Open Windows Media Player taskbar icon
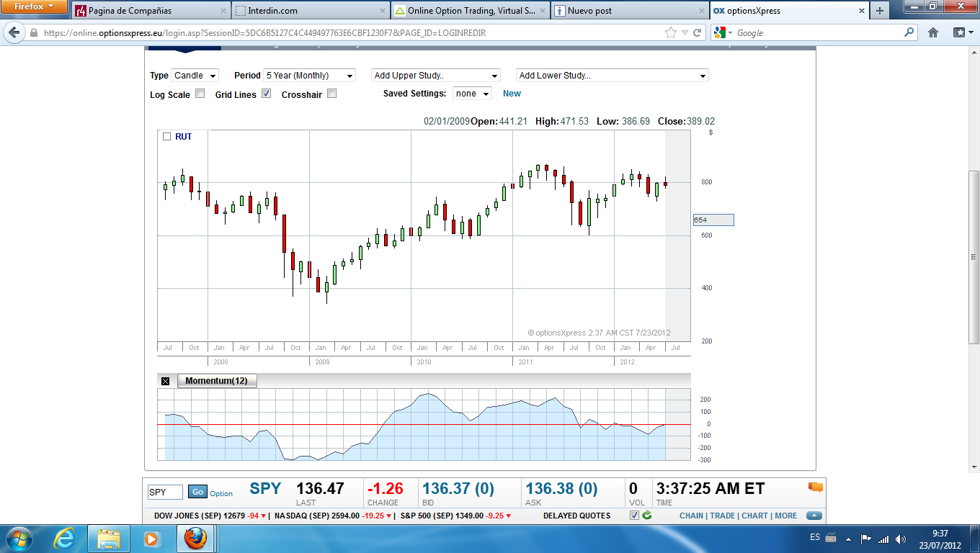Image resolution: width=980 pixels, height=553 pixels. click(151, 538)
